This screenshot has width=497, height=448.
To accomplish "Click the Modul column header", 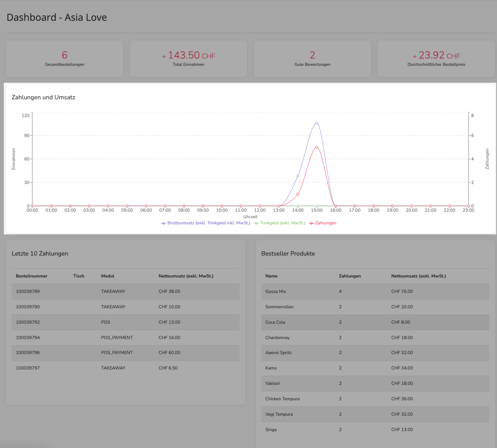I will click(108, 276).
